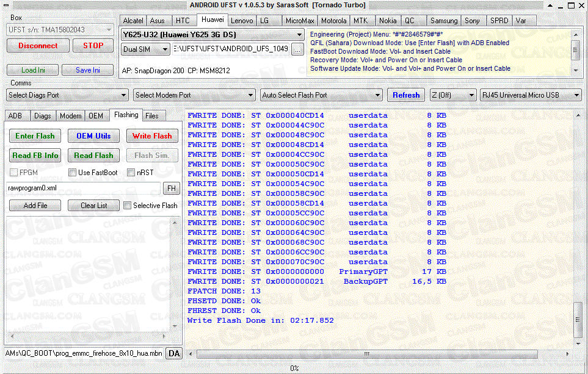Select the Huawei brand tab

[x=212, y=20]
